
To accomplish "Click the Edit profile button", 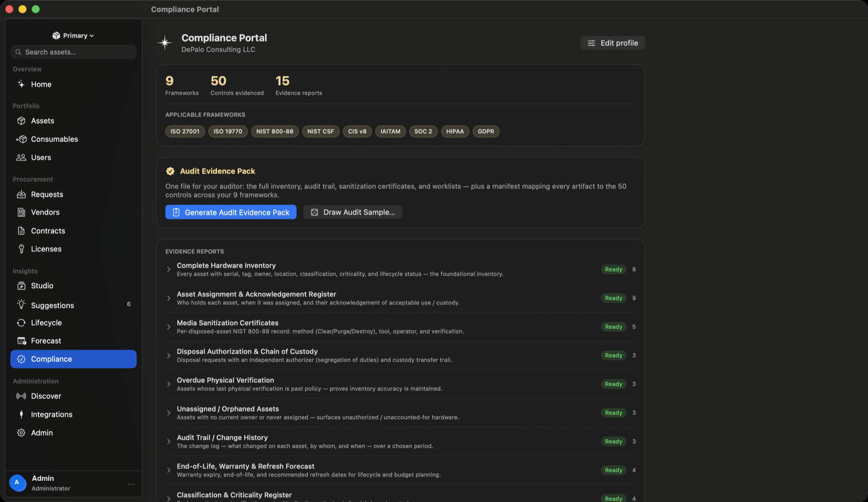I will [612, 43].
